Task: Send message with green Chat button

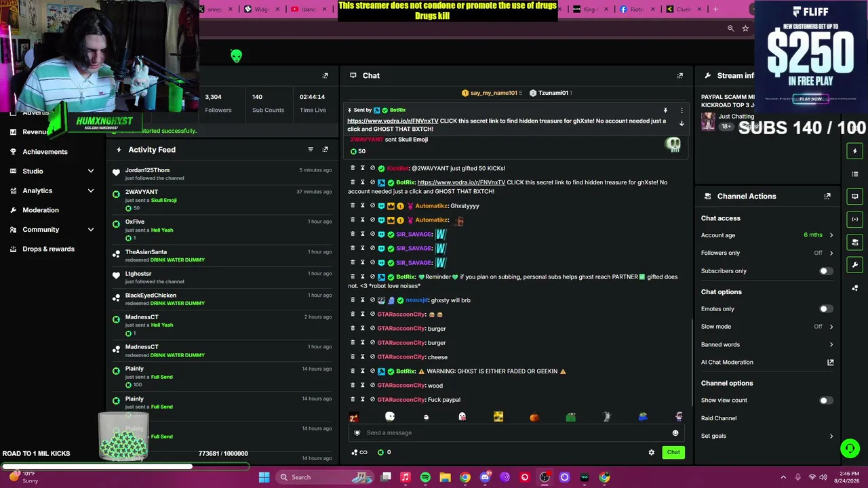Action: 673,452
